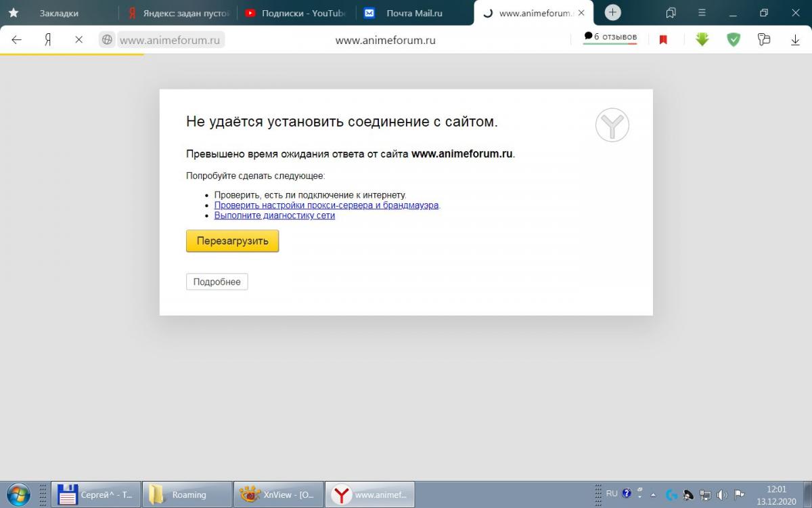Open the green download arrow extension
The image size is (812, 508).
[x=702, y=40]
